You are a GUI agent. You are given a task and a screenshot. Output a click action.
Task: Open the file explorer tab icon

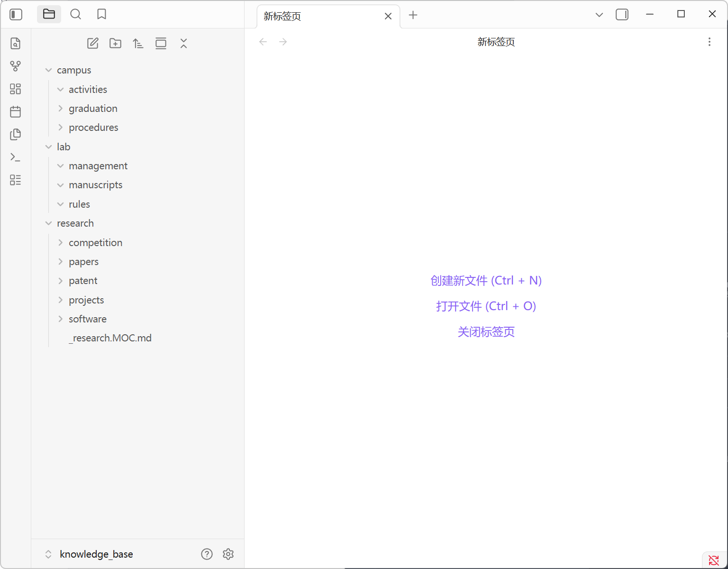pos(49,14)
